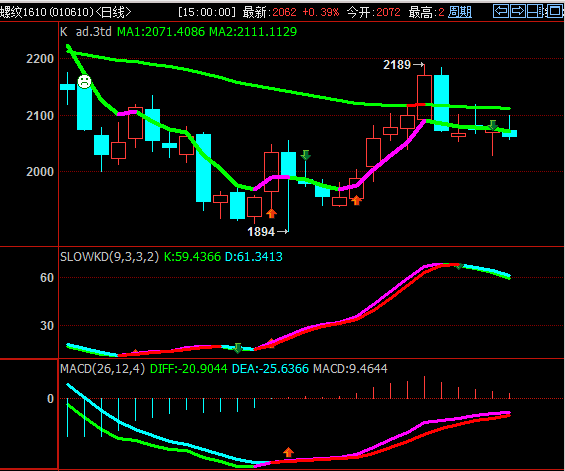The height and width of the screenshot is (471, 565).
Task: Click the 今开:2072 open price field
Action: click(x=373, y=12)
